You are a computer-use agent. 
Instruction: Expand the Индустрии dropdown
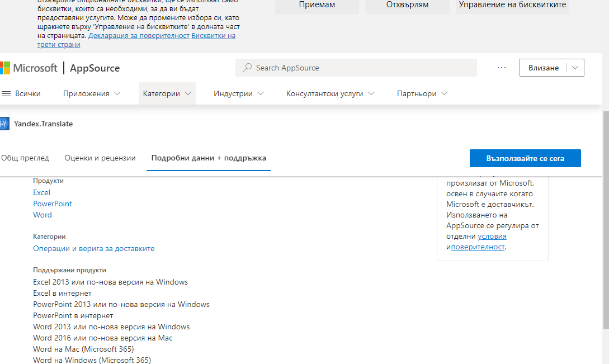tap(238, 93)
